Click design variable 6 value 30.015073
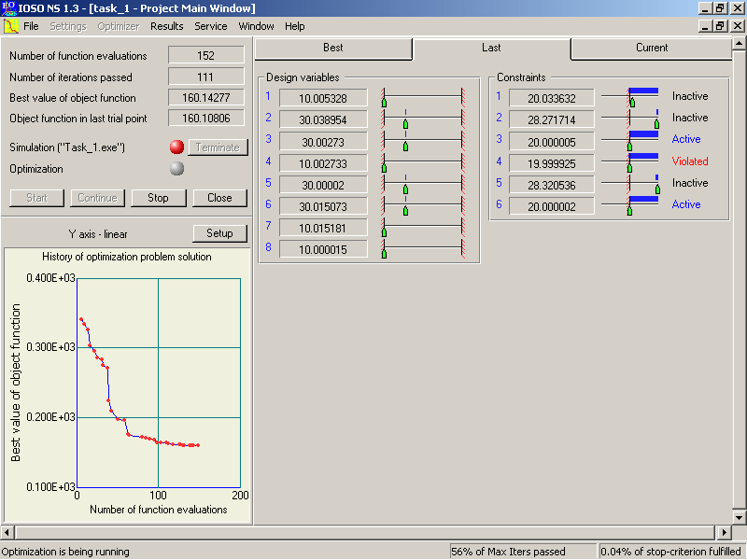747x560 pixels. coord(323,206)
